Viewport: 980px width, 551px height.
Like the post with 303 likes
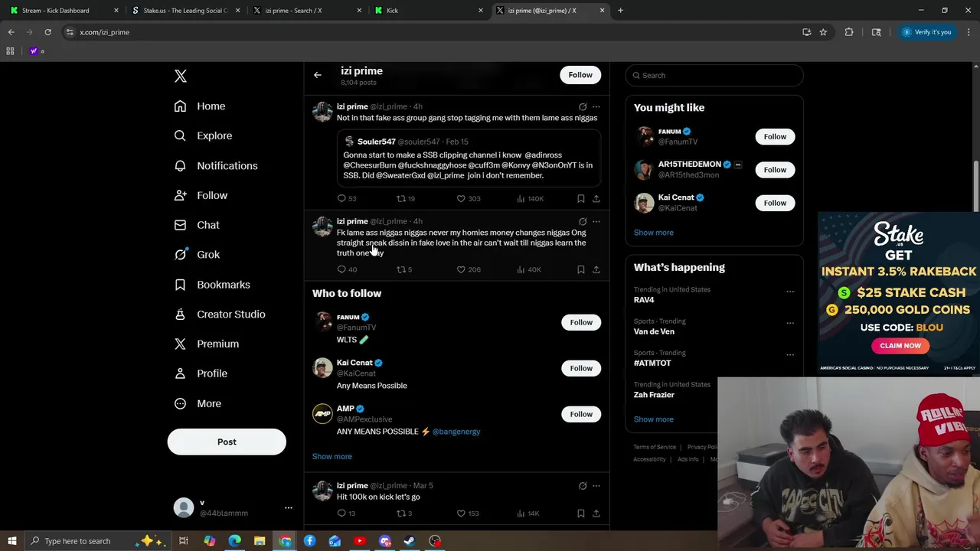[469, 198]
